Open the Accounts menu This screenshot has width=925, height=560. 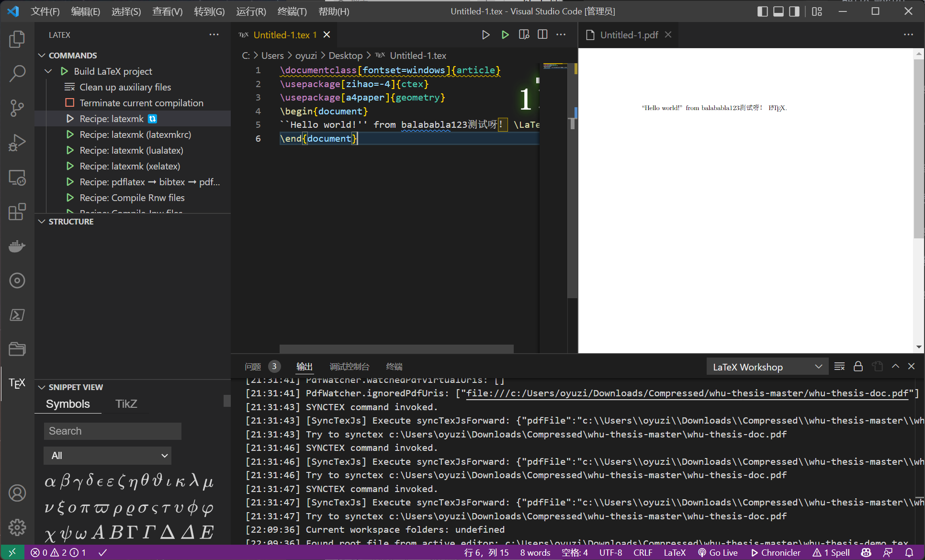pos(17,493)
